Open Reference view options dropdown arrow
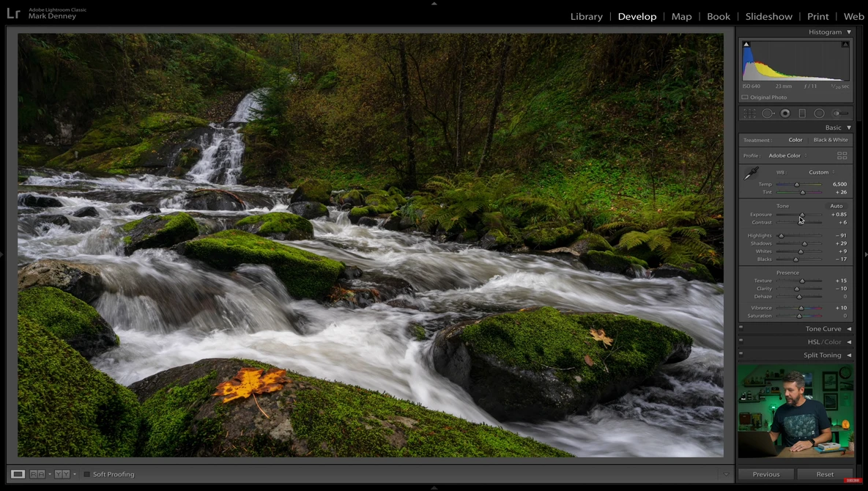This screenshot has height=491, width=868. pos(75,474)
